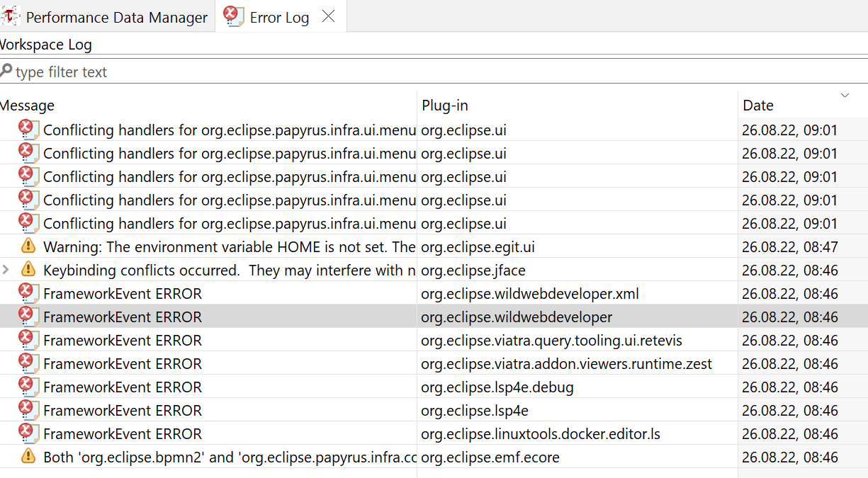Click the Performance Data Manager tab icon
This screenshot has width=868, height=478.
11,16
